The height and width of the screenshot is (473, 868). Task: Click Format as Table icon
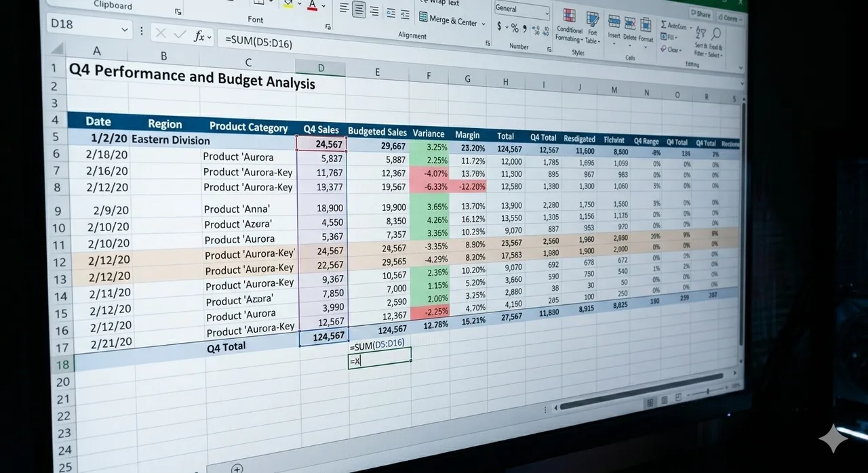(x=592, y=28)
